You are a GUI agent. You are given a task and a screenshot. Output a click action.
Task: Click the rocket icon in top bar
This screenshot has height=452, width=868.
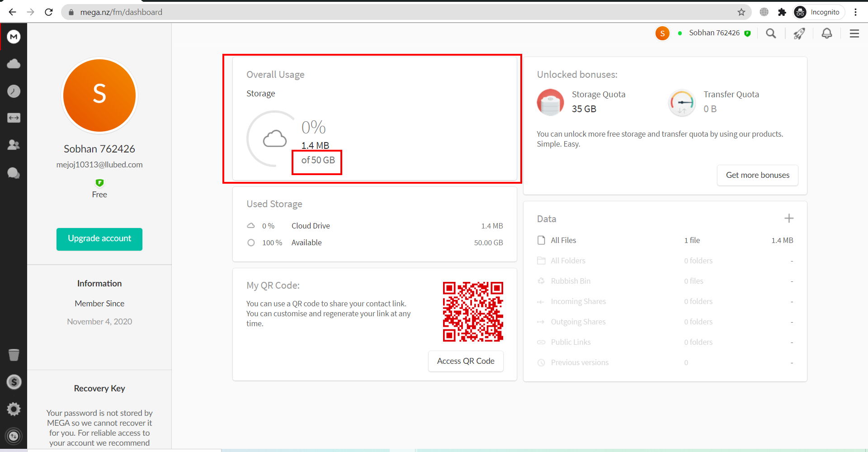click(799, 33)
